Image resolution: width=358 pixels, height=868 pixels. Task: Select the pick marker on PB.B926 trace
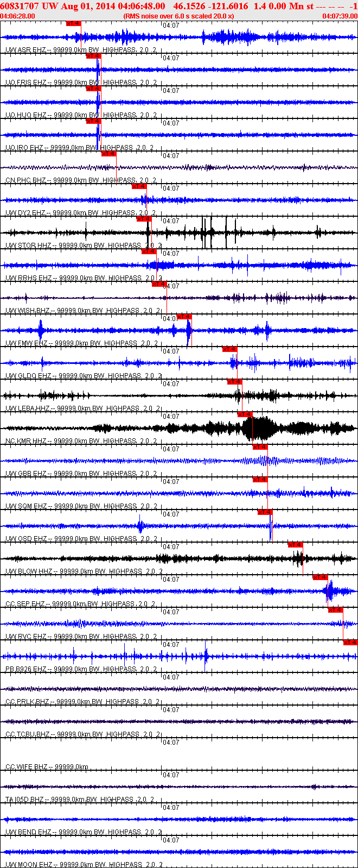350,643
